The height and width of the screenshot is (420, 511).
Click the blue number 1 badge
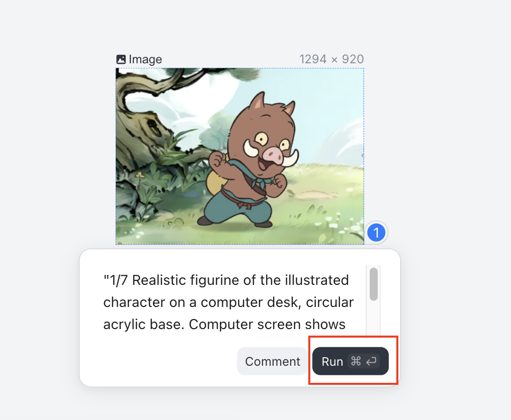coord(376,233)
